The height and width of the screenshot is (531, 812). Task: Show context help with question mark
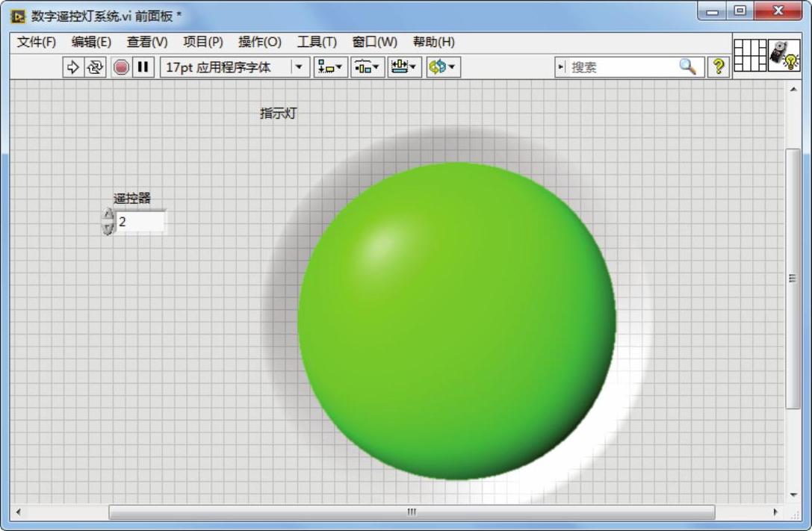tap(719, 66)
